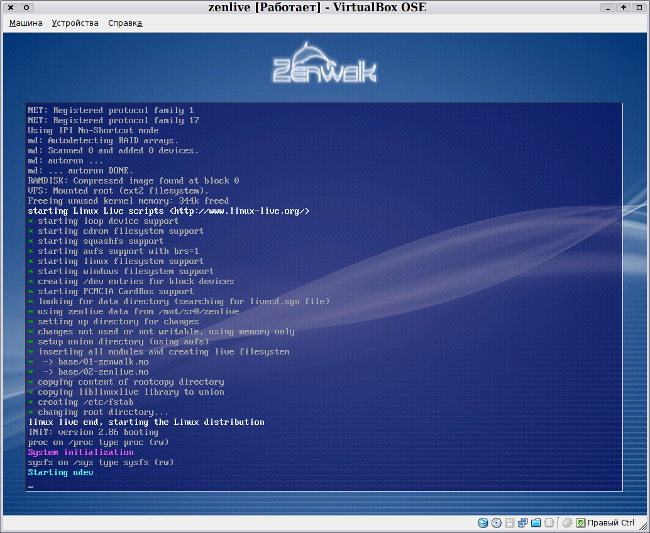Click 'linux live end, starting' line
The image size is (650, 533).
(146, 422)
